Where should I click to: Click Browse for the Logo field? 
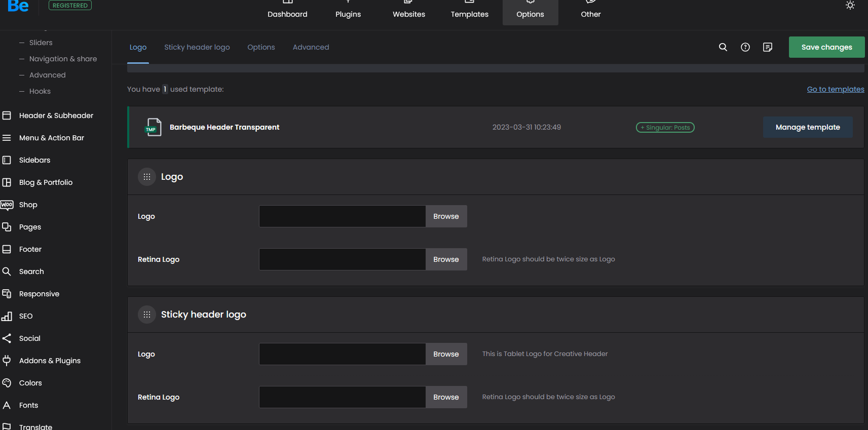(446, 216)
